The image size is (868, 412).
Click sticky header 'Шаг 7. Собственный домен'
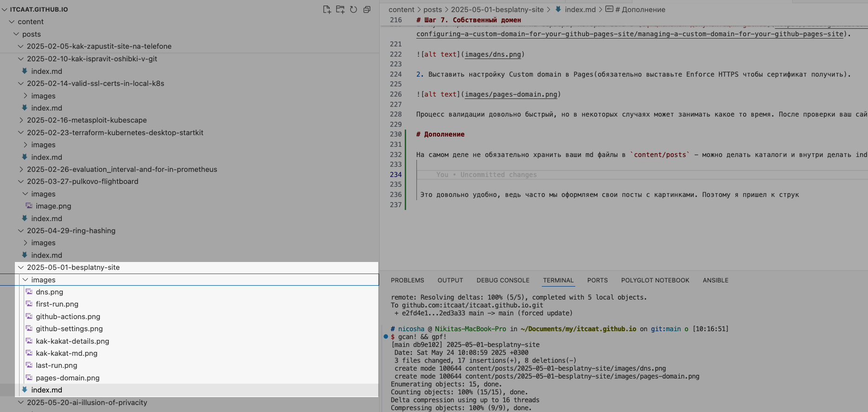(x=468, y=20)
